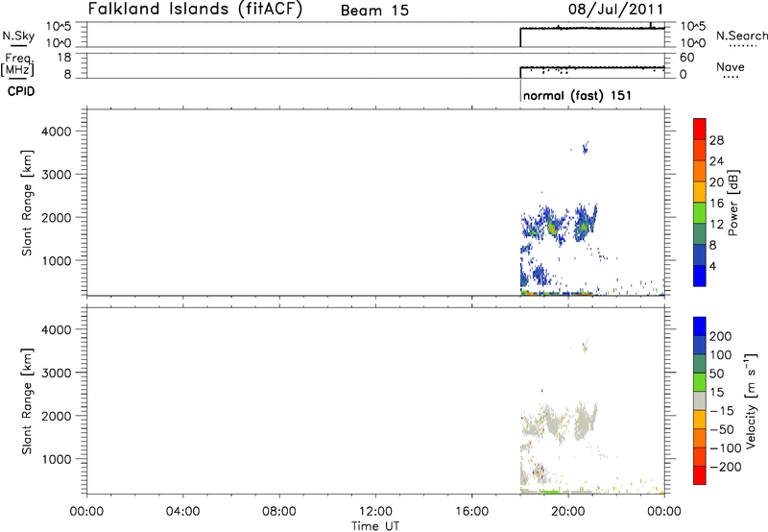The width and height of the screenshot is (768, 532).
Task: Click the '28' label on Power colorbar
Action: [716, 140]
